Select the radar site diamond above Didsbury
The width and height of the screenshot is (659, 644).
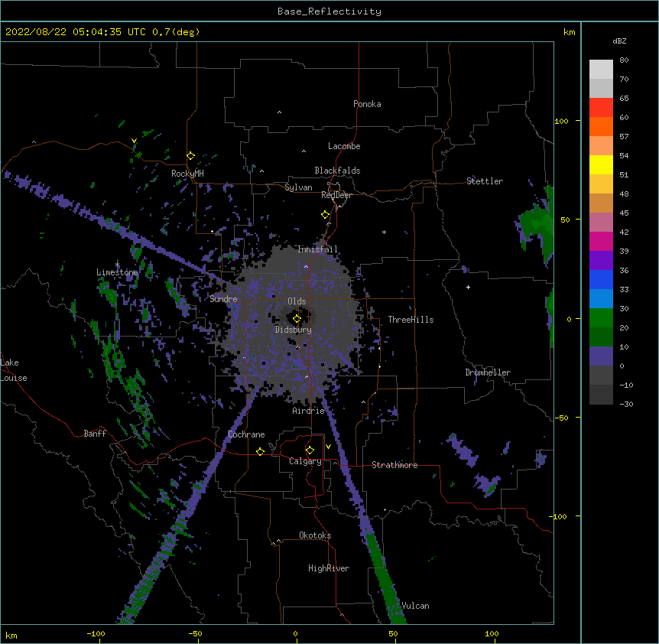pyautogui.click(x=297, y=319)
